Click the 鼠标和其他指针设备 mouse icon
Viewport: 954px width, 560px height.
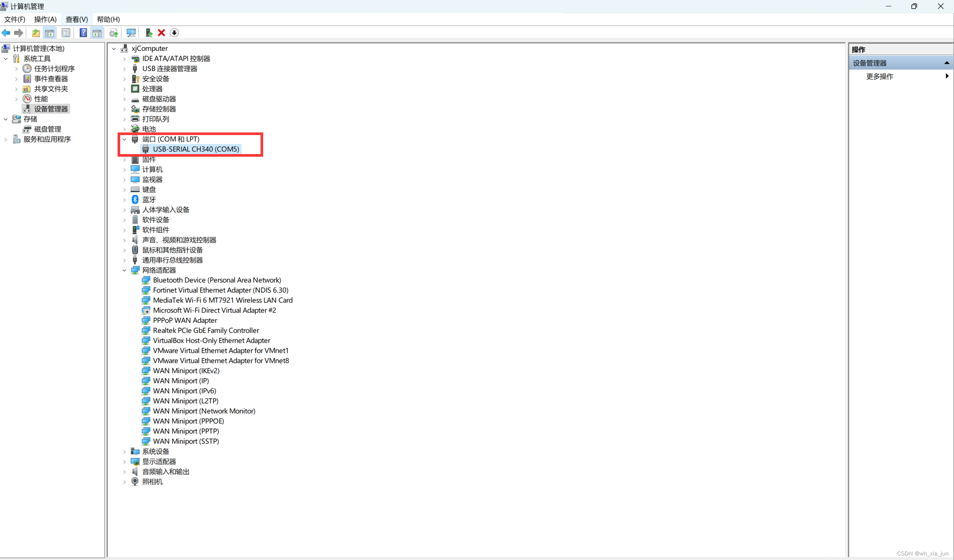[135, 250]
